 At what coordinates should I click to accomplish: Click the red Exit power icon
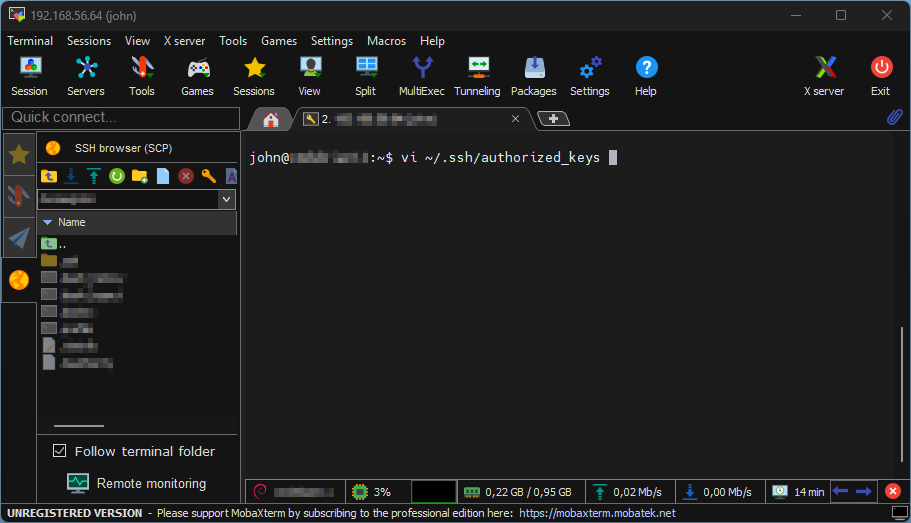pos(881,76)
